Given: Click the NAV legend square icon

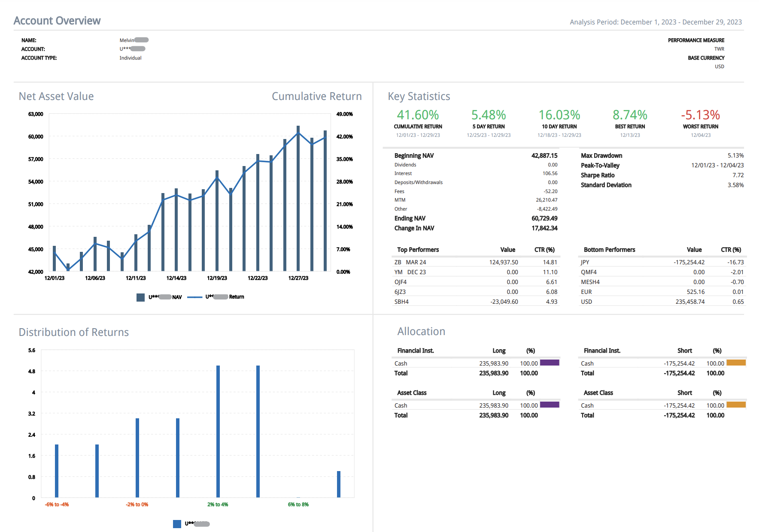Looking at the screenshot, I should tap(140, 297).
